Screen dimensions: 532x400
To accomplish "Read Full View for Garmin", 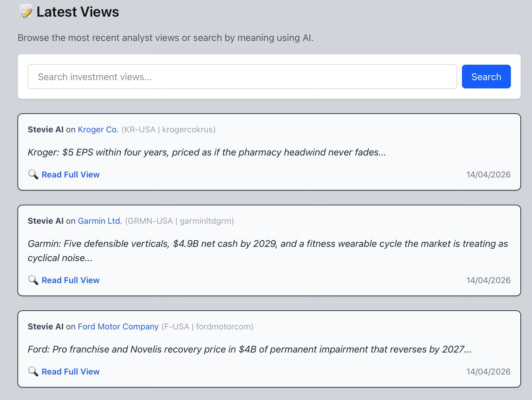I will [x=70, y=280].
